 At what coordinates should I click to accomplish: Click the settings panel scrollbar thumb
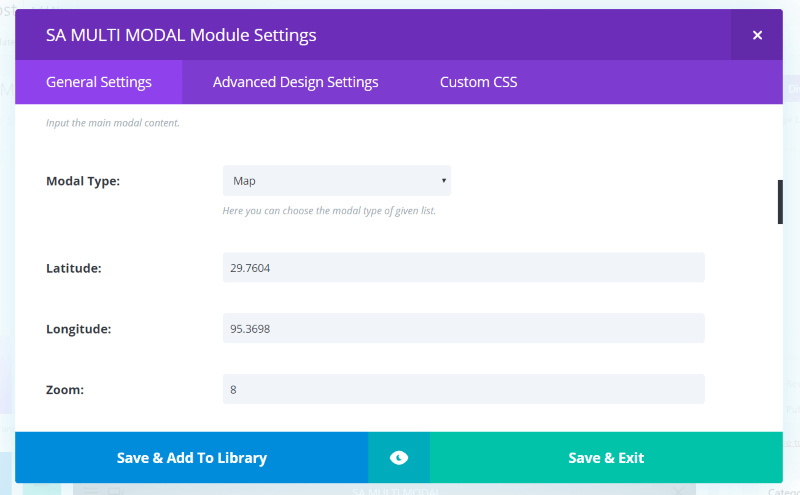[x=780, y=202]
